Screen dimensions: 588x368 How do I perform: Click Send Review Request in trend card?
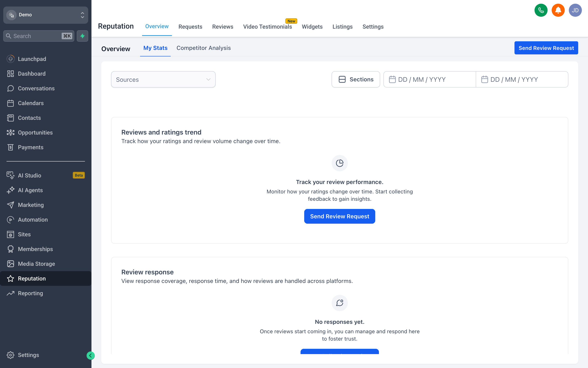click(x=340, y=216)
